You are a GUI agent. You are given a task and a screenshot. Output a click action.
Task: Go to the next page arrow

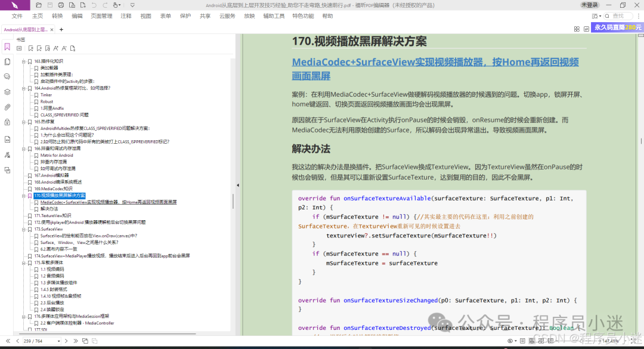coord(66,341)
